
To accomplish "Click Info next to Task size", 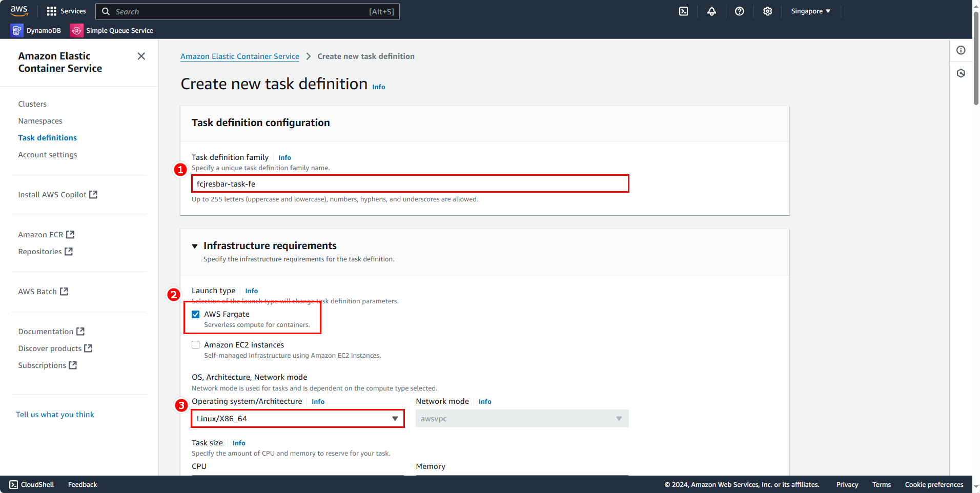I will pyautogui.click(x=239, y=443).
